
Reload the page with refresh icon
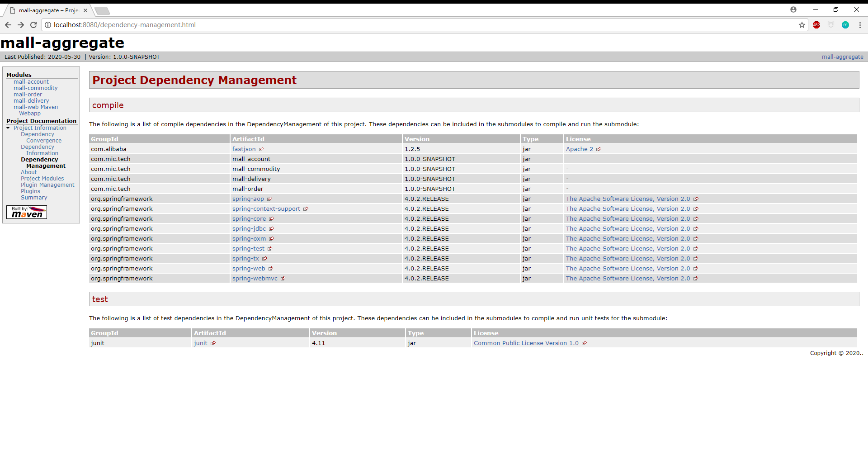[33, 25]
